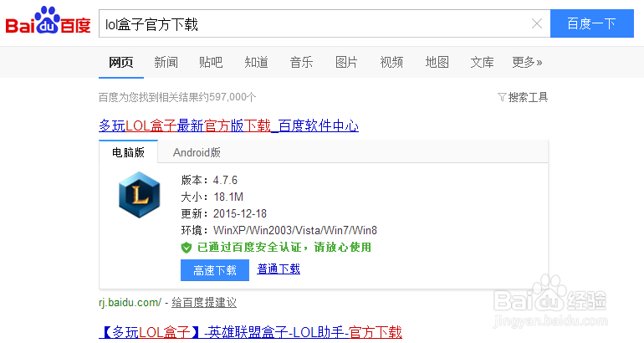Click the LOL box hexagon app icon

tap(140, 195)
